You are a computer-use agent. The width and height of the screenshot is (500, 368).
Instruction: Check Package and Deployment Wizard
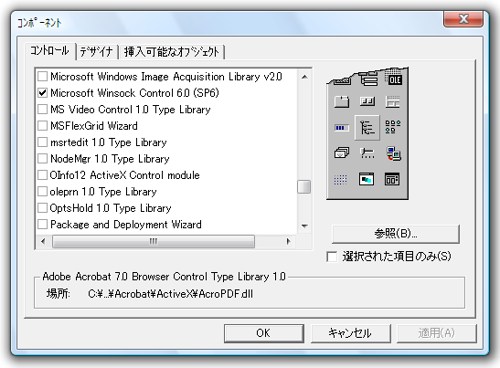coord(43,224)
